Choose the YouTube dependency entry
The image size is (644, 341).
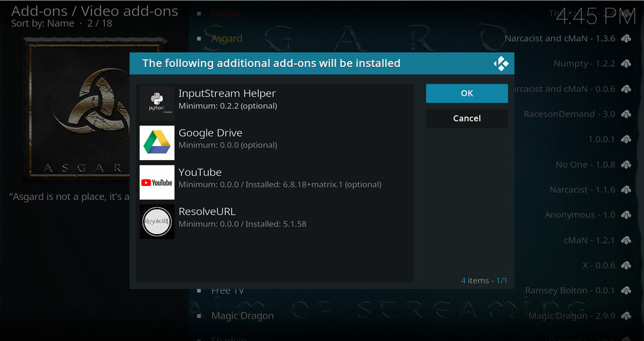click(275, 178)
